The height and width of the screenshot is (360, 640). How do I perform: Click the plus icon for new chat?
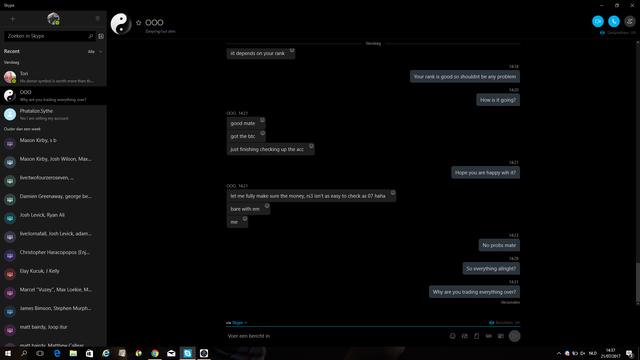(x=13, y=19)
